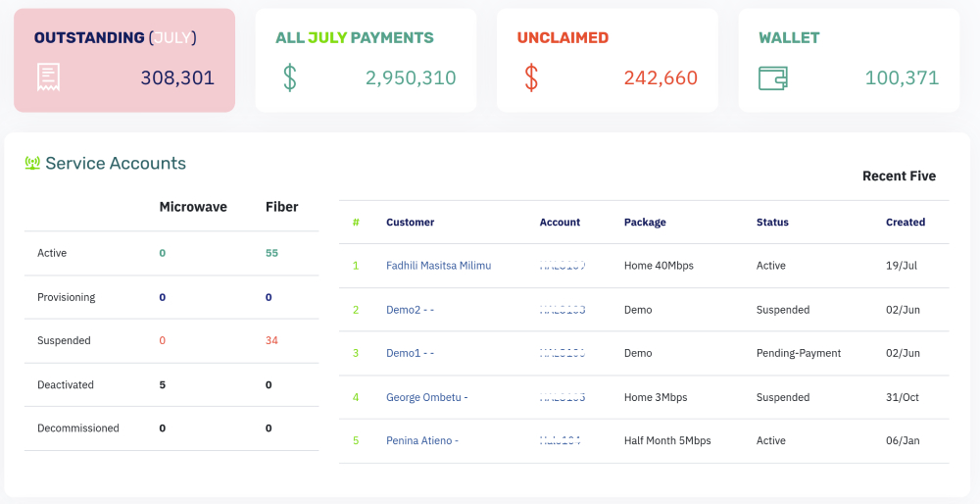Click the active Fiber count 55
The image size is (980, 504).
click(271, 253)
